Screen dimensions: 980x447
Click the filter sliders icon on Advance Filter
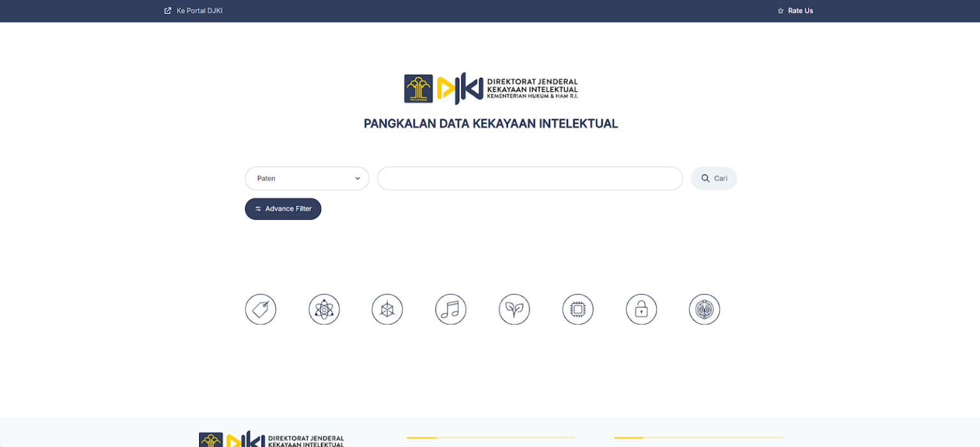pyautogui.click(x=258, y=209)
